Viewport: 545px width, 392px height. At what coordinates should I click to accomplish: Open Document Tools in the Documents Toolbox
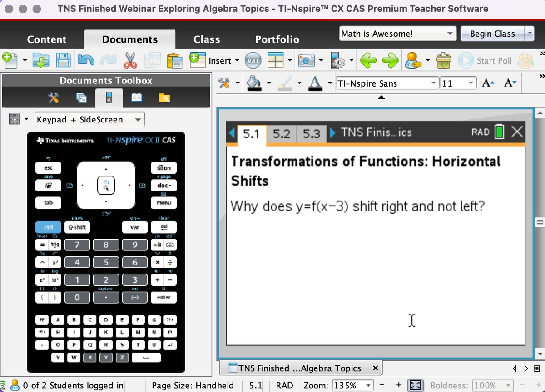[x=54, y=97]
